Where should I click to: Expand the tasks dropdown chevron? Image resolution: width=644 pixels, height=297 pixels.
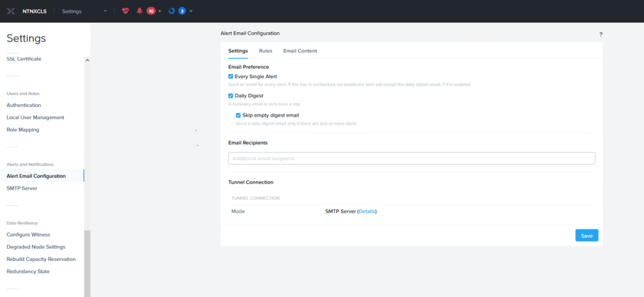pos(191,11)
